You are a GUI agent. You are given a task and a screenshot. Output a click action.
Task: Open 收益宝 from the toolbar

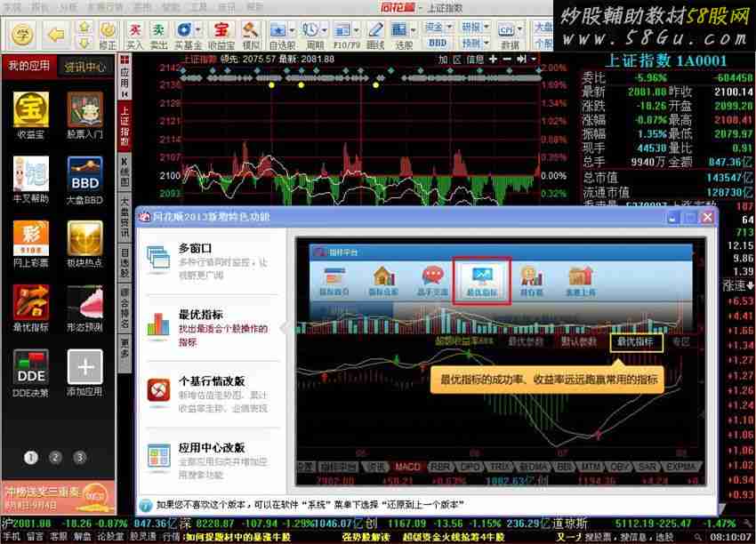(x=221, y=35)
